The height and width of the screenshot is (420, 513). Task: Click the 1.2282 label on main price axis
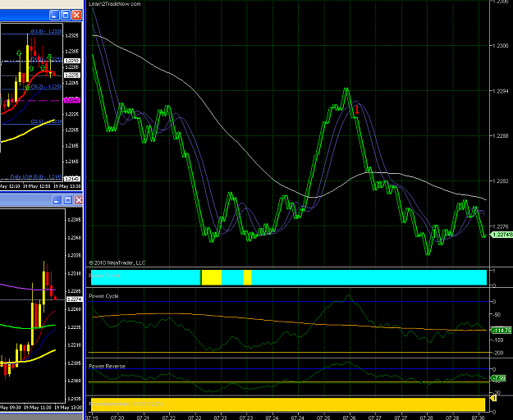[x=499, y=181]
